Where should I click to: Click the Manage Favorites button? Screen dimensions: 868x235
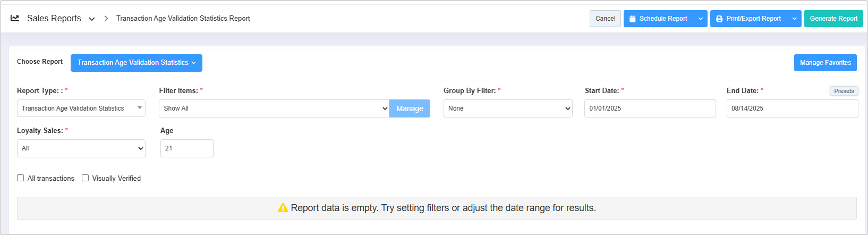[825, 63]
